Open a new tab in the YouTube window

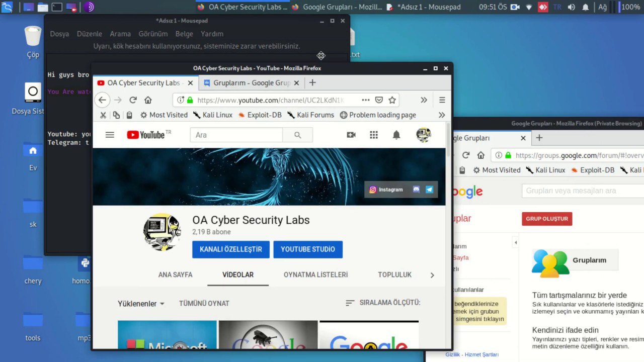[x=312, y=82]
